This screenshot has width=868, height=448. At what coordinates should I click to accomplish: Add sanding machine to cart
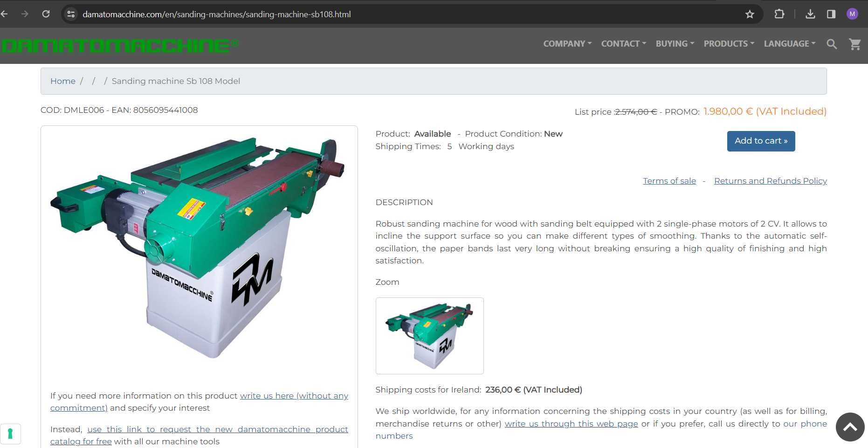click(x=761, y=141)
